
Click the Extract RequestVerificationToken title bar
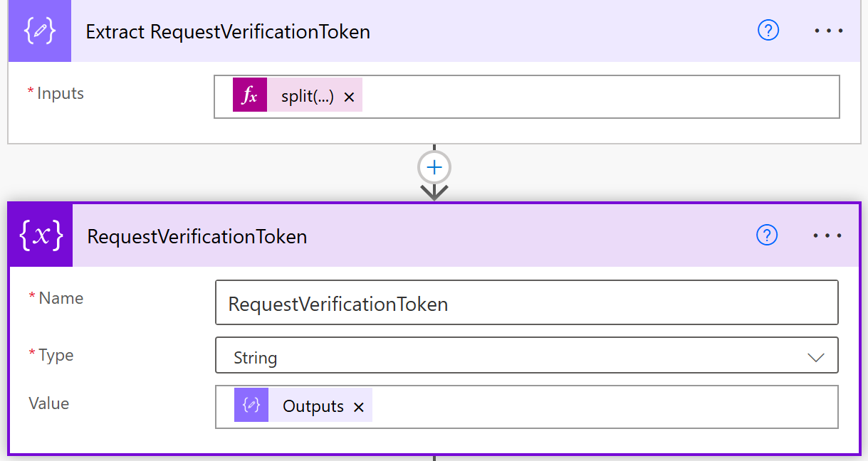click(x=227, y=31)
